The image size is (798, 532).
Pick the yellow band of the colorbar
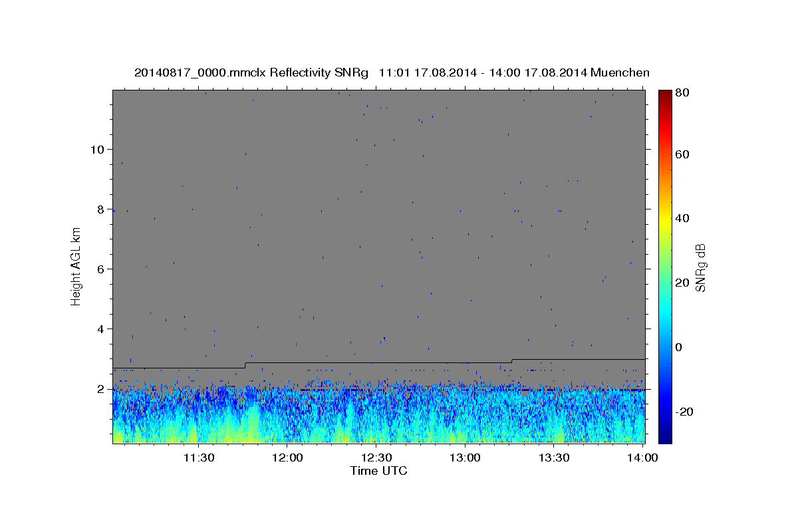click(665, 219)
